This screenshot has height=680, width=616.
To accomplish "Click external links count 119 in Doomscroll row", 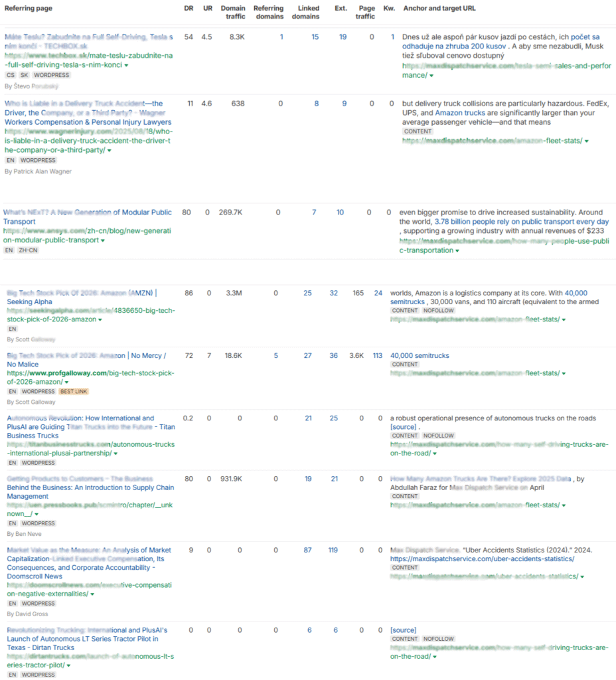I will pyautogui.click(x=333, y=550).
